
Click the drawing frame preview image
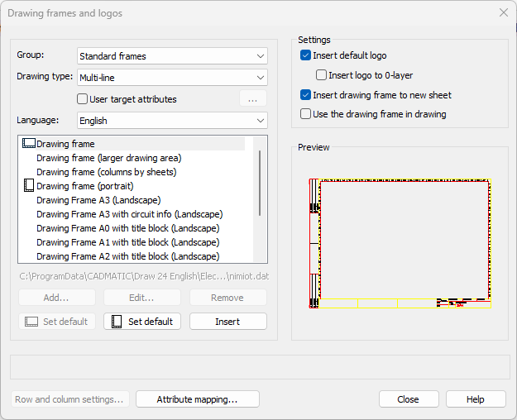click(400, 244)
